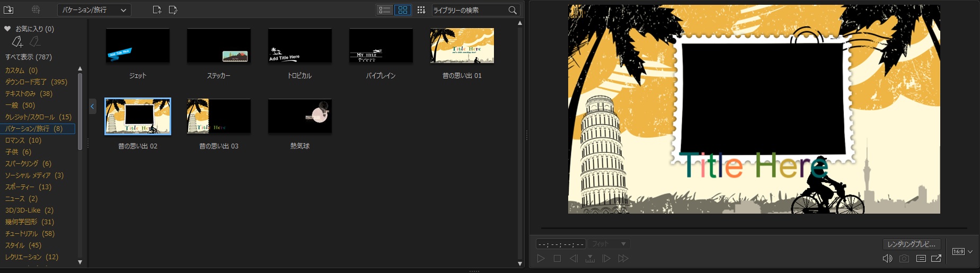Click the delete tag icon
This screenshot has height=273, width=980.
pos(34,41)
